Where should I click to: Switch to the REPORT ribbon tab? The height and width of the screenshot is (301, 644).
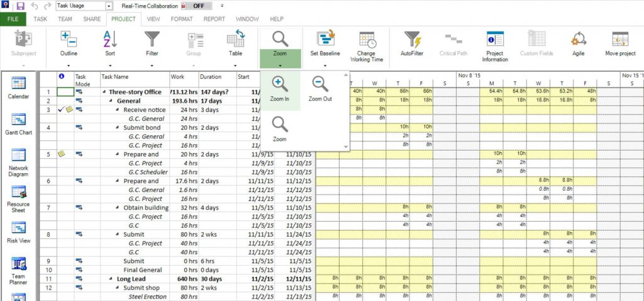point(214,19)
